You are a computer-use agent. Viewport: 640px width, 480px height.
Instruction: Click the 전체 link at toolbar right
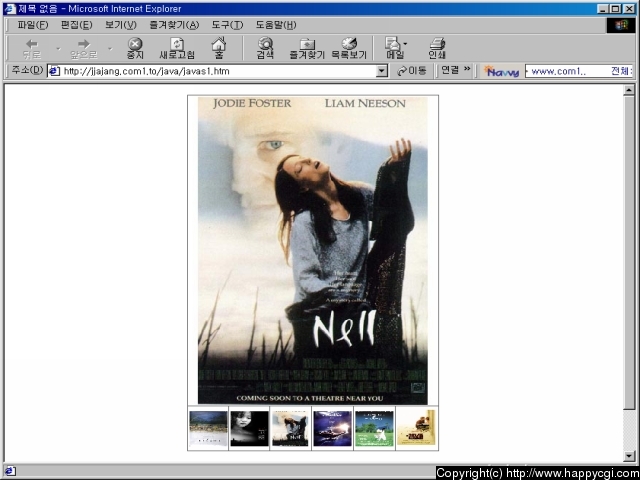tap(621, 71)
